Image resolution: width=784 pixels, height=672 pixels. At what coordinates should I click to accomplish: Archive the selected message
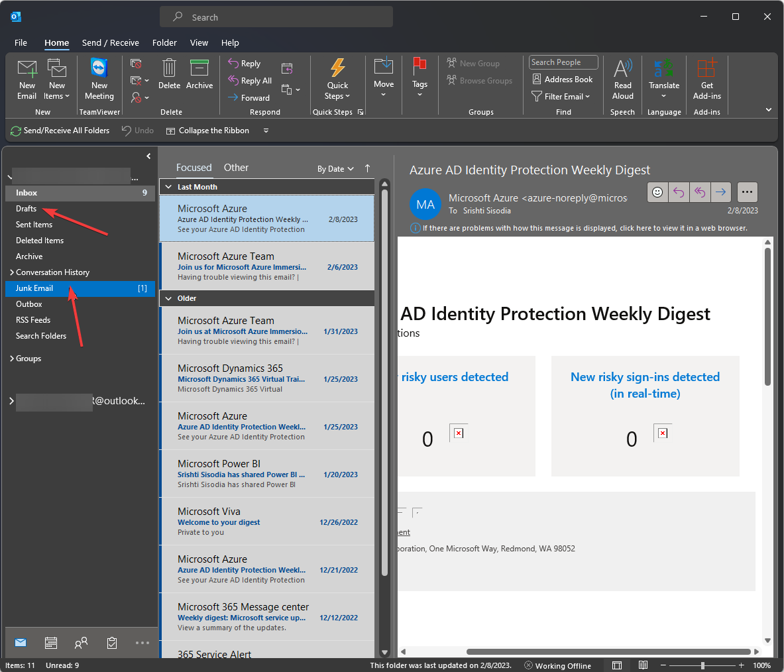coord(199,75)
